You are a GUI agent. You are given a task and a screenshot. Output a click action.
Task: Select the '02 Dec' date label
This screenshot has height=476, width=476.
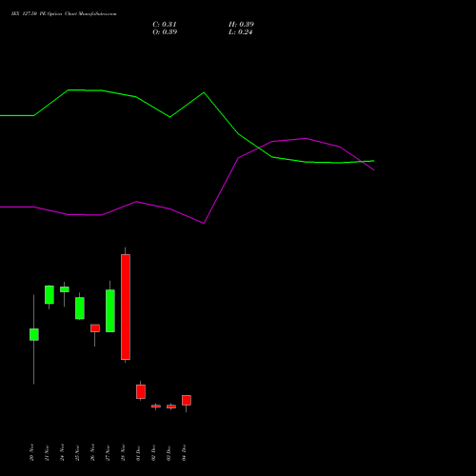click(153, 452)
